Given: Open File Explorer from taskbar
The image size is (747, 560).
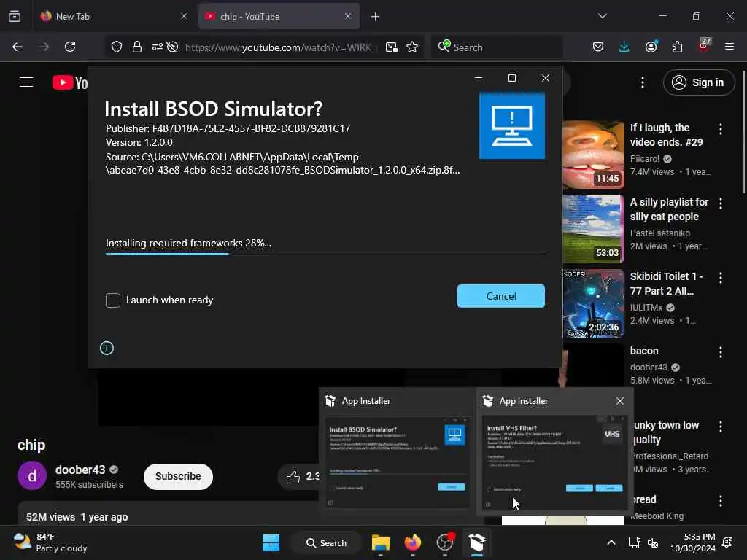Looking at the screenshot, I should 381,542.
